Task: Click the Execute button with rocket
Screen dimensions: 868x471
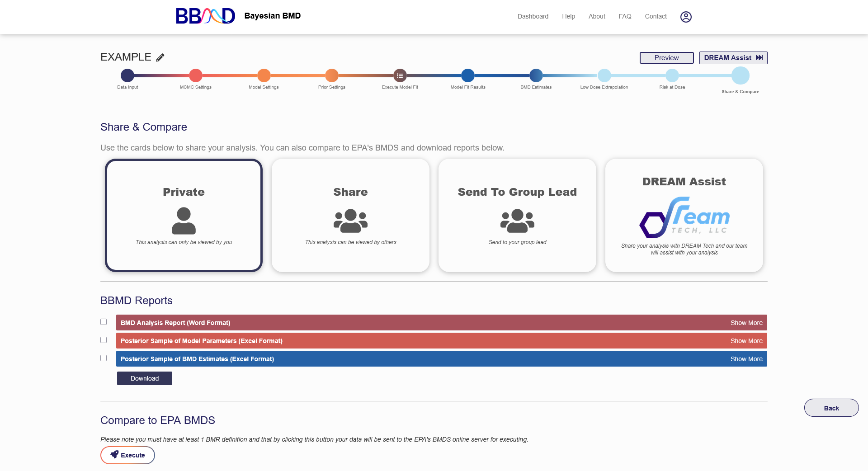Action: point(127,455)
